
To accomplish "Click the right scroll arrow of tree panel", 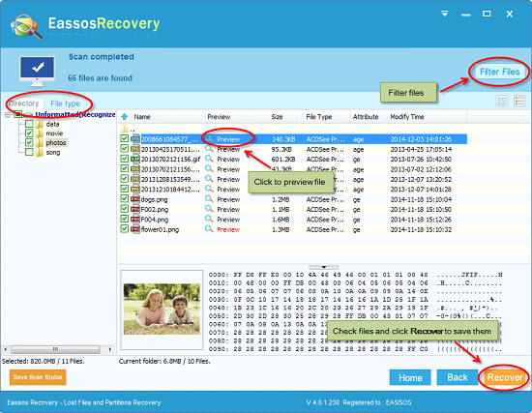I will click(x=109, y=349).
